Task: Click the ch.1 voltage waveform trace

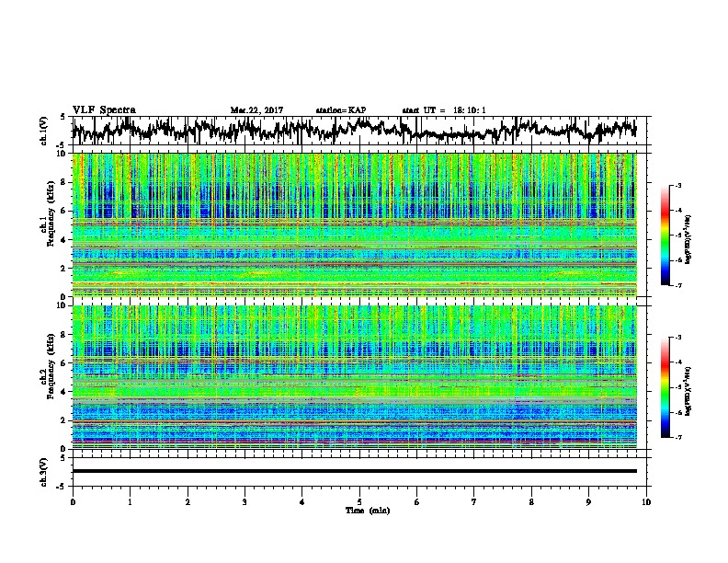Action: pos(354,130)
